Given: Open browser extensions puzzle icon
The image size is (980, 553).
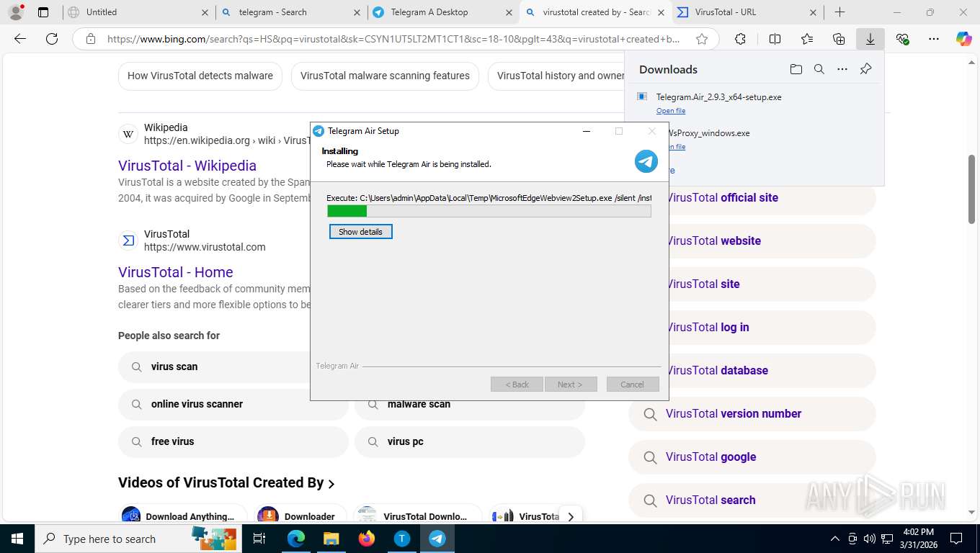Looking at the screenshot, I should [740, 39].
